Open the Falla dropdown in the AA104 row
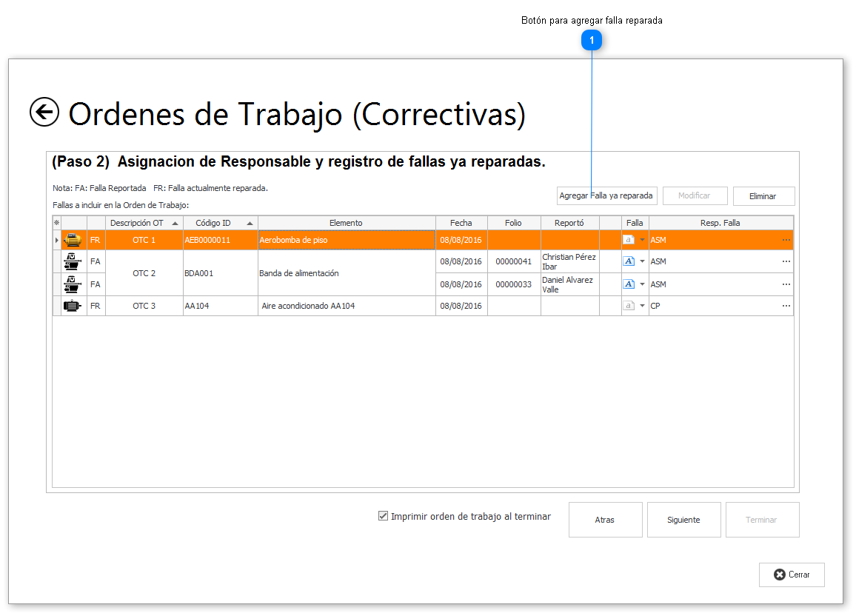The image size is (856, 616). (642, 306)
